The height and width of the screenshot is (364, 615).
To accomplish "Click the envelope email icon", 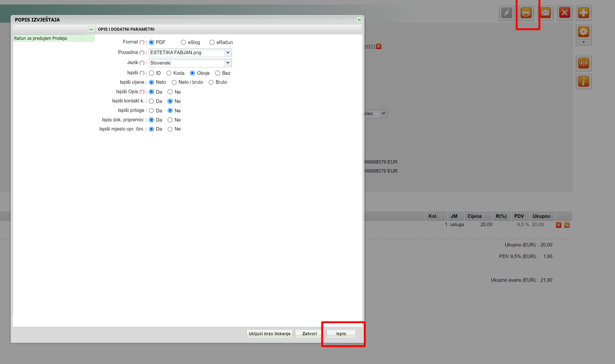I will coord(545,13).
